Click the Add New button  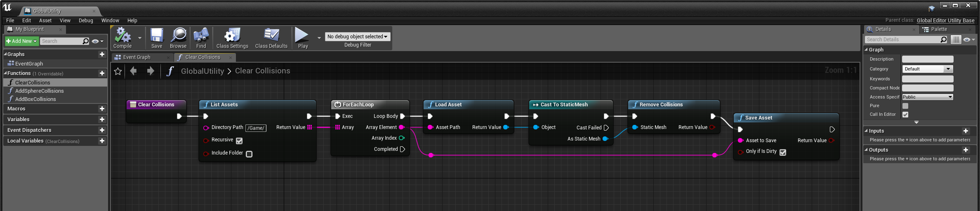click(x=21, y=41)
